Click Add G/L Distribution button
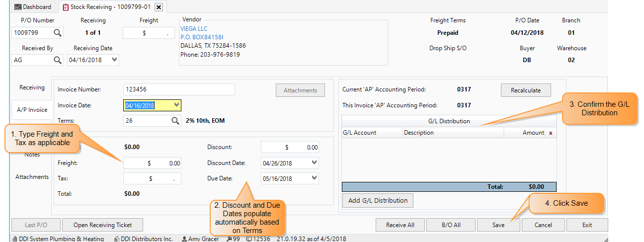 point(378,201)
